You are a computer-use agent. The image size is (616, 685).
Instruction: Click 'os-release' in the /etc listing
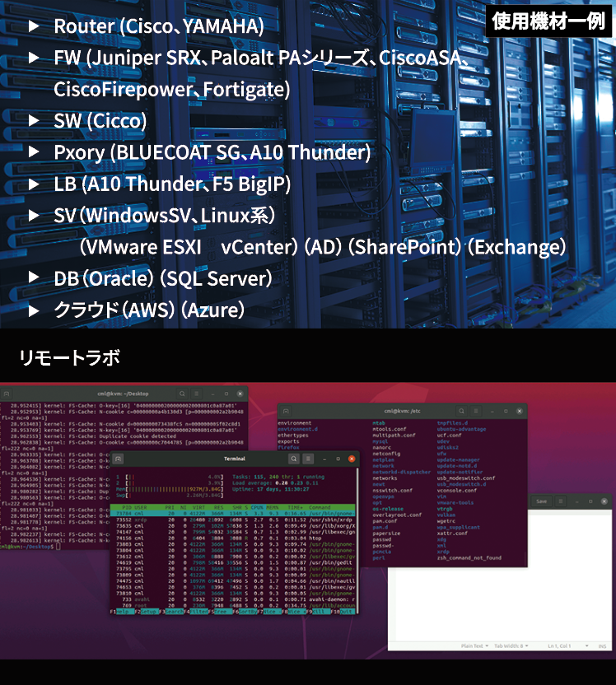[x=388, y=509]
